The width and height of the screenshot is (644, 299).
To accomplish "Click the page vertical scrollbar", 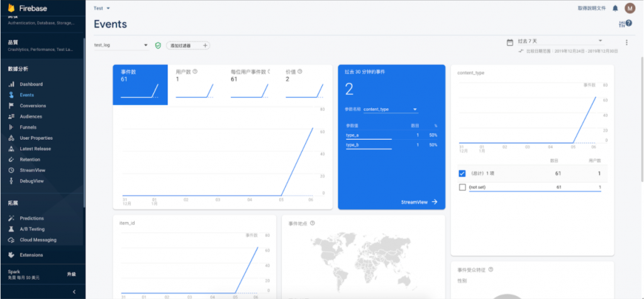I will point(641,119).
